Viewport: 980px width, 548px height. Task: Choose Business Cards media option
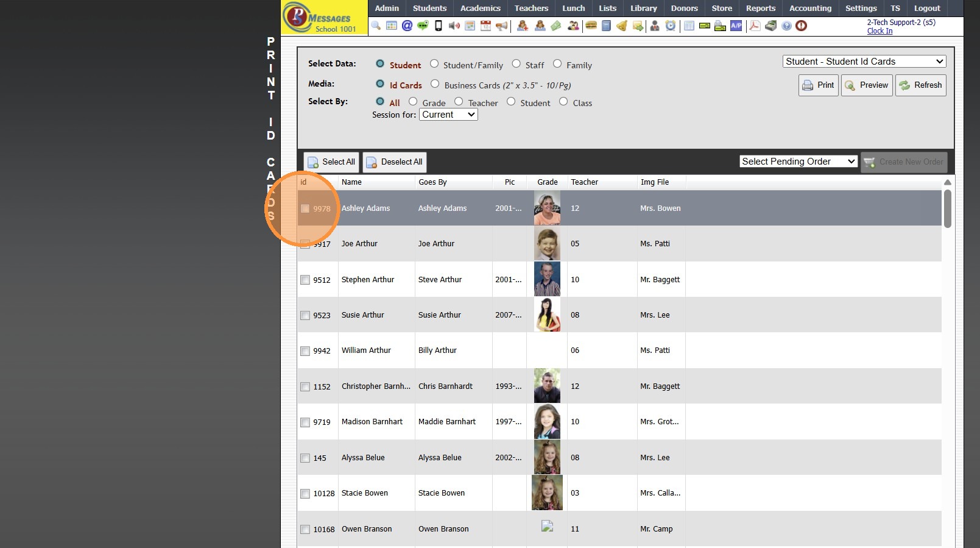click(435, 84)
